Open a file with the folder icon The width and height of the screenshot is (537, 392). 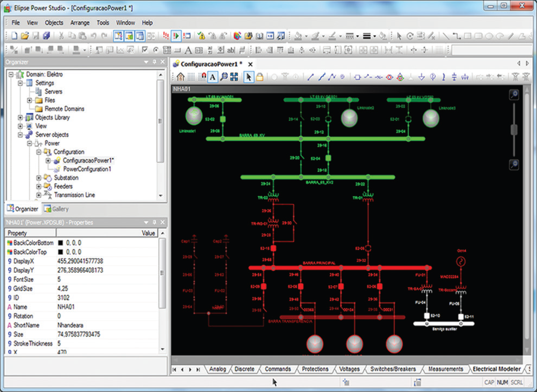click(x=24, y=36)
